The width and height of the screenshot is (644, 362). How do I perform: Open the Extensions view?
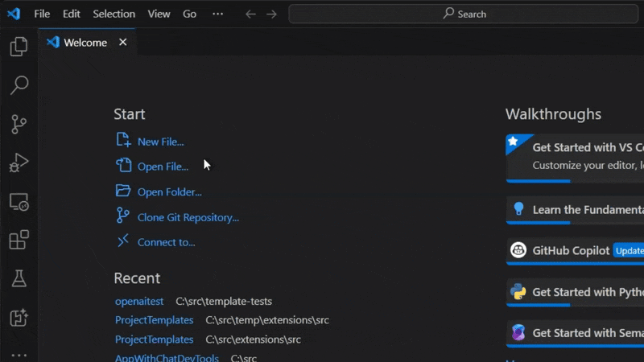click(x=19, y=240)
